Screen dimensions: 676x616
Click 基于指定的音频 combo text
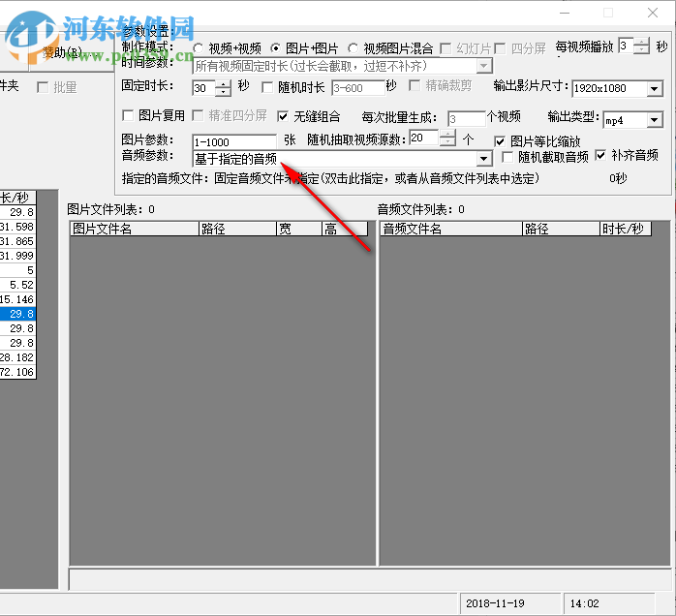(x=235, y=159)
